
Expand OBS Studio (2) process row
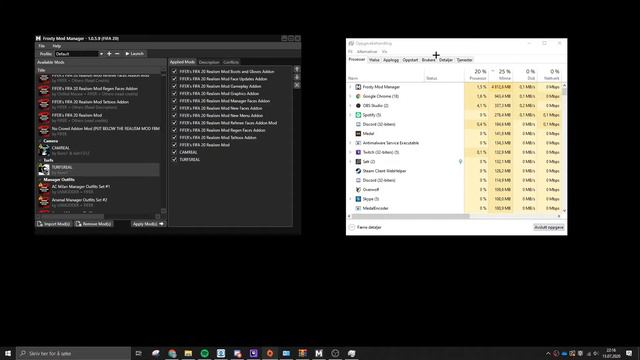point(350,106)
